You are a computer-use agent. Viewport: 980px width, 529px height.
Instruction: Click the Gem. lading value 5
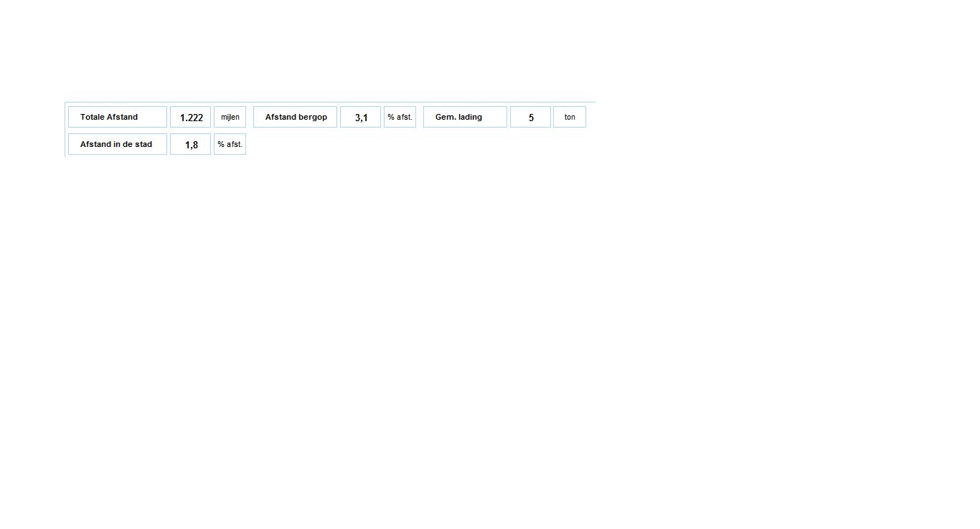[x=530, y=117]
